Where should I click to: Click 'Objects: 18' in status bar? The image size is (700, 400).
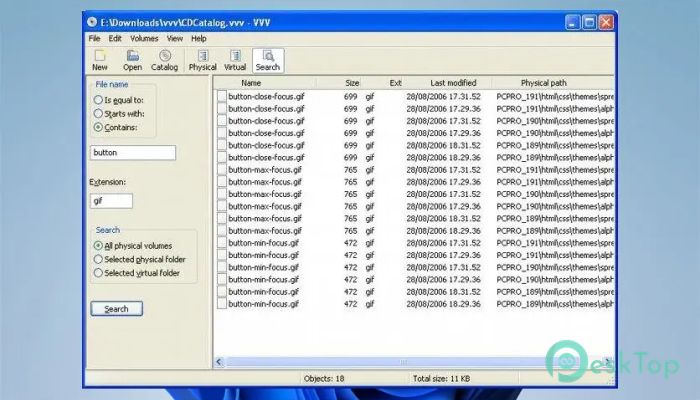click(x=324, y=379)
